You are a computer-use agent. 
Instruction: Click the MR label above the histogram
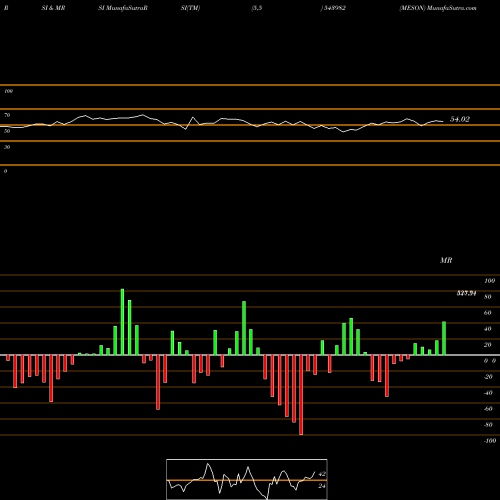coord(446,260)
